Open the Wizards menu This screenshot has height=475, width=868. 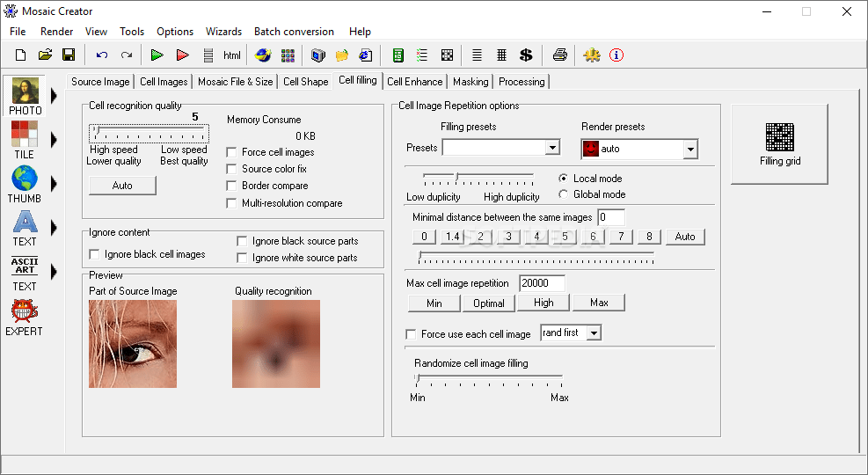click(223, 32)
